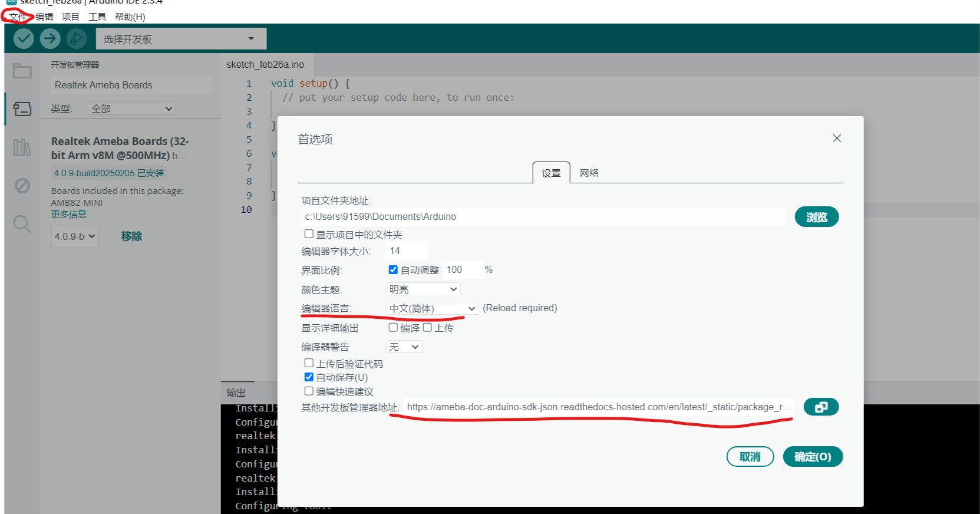The image size is (980, 514).
Task: Open the Boards Manager sidebar icon
Action: [x=22, y=109]
